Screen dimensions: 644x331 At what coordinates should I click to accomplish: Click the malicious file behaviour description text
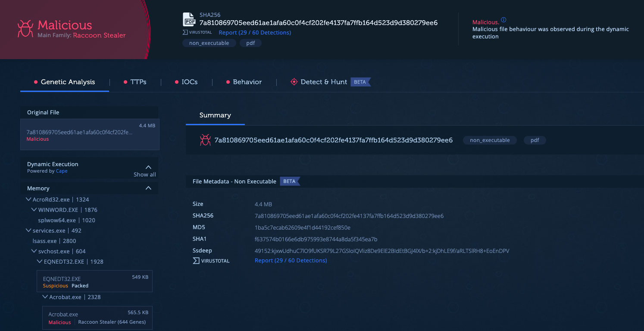pos(550,33)
